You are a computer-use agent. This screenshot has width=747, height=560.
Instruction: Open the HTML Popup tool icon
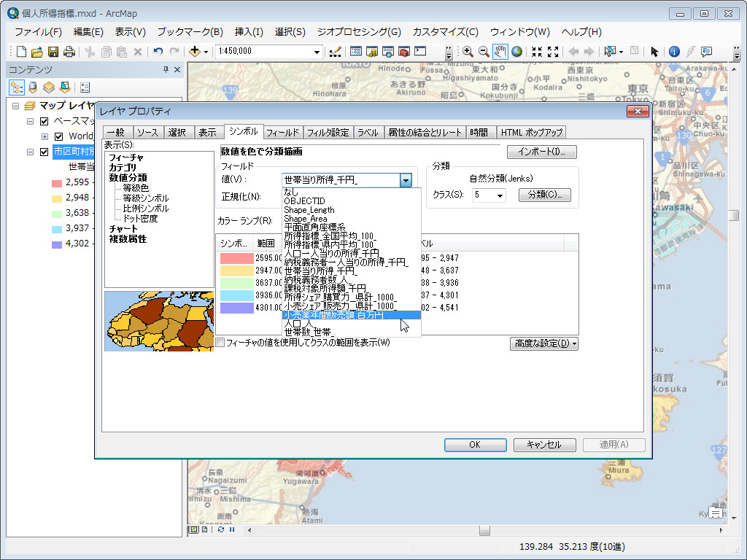click(x=706, y=52)
